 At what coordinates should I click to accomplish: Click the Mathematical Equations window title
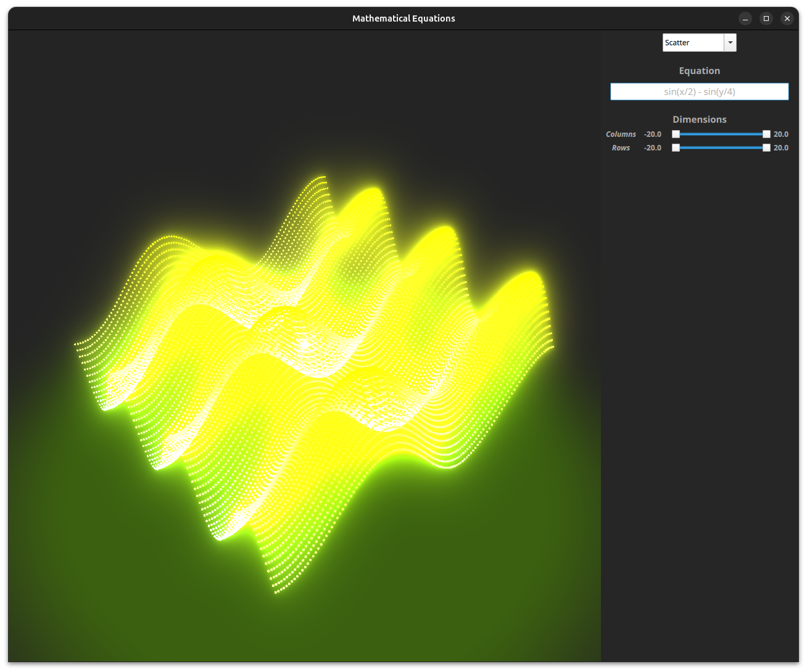tap(403, 18)
